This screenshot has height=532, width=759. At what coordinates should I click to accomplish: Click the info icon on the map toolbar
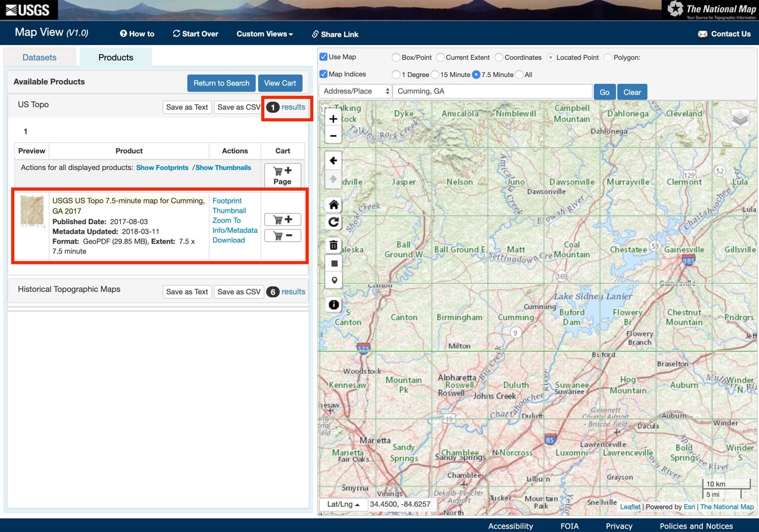[x=333, y=304]
